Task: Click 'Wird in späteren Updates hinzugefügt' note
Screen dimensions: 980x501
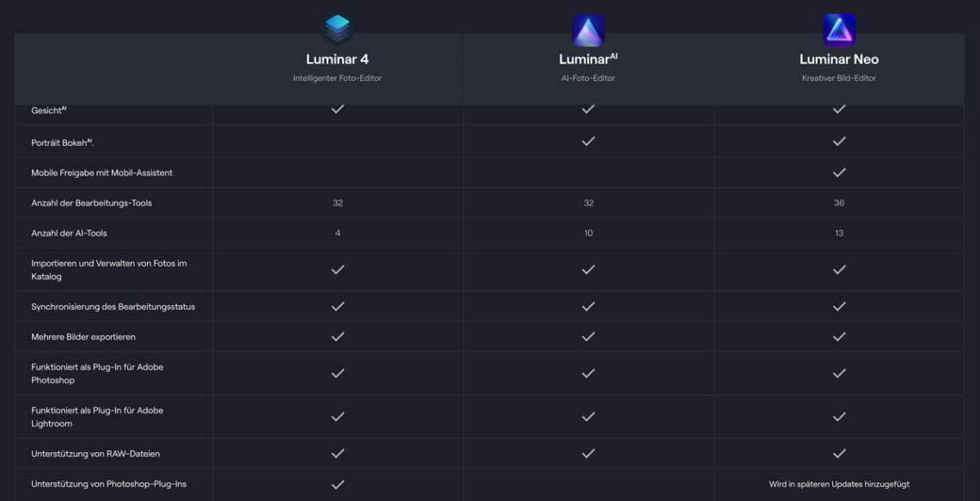Action: click(839, 484)
